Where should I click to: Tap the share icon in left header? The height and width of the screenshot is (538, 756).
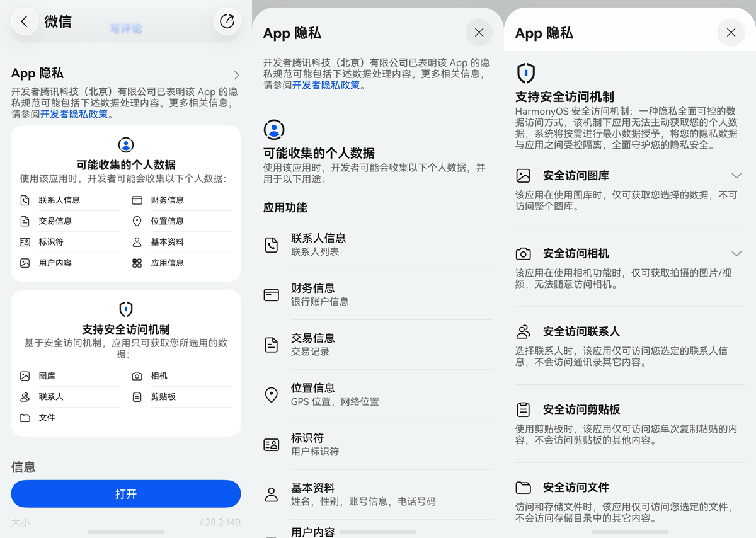pos(227,21)
